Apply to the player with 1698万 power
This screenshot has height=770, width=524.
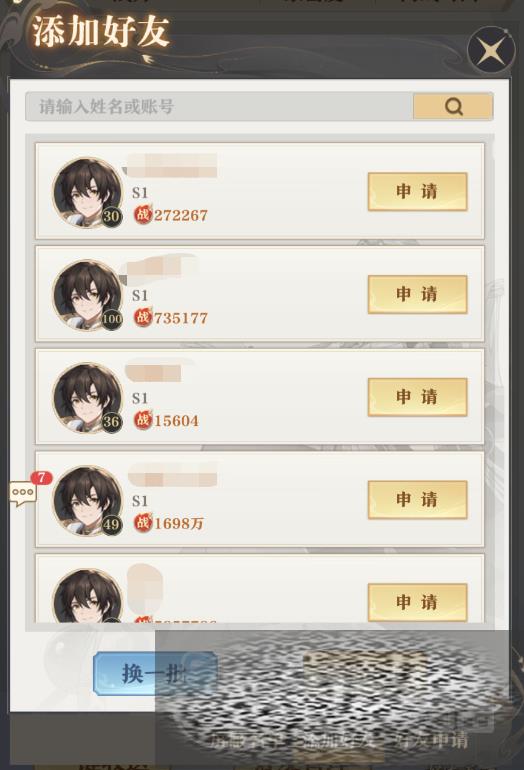tap(417, 499)
